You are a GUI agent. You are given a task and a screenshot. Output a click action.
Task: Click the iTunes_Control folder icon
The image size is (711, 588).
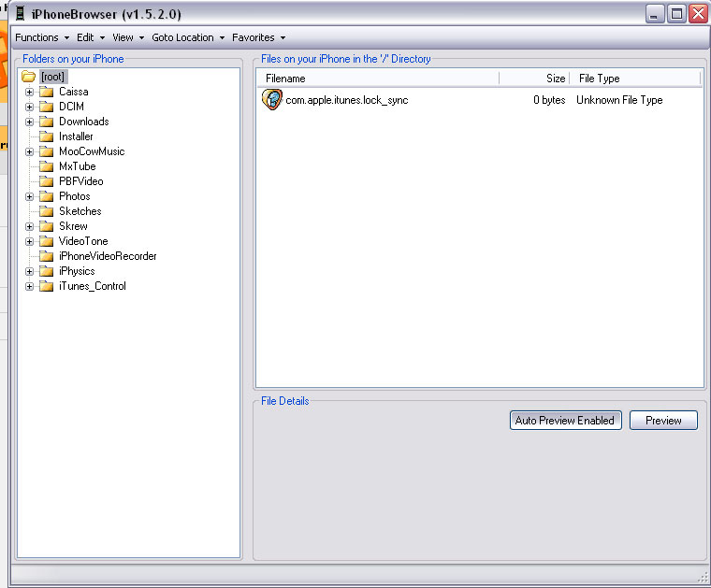click(x=46, y=286)
